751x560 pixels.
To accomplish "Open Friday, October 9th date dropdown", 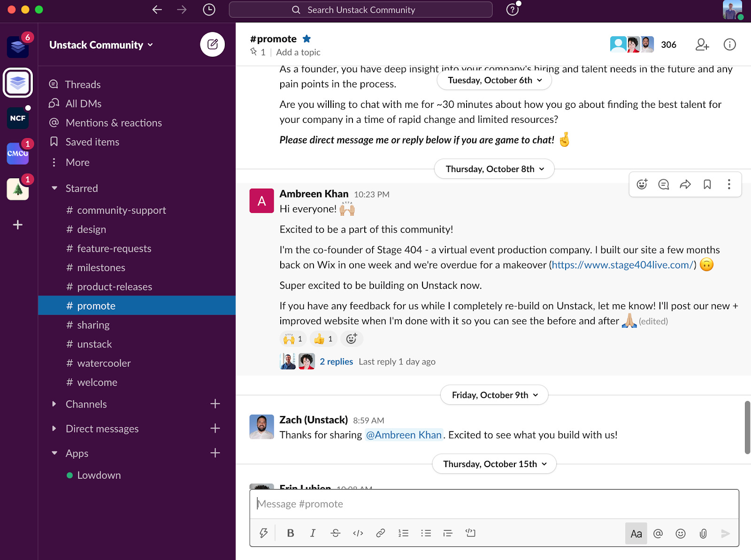I will click(494, 395).
